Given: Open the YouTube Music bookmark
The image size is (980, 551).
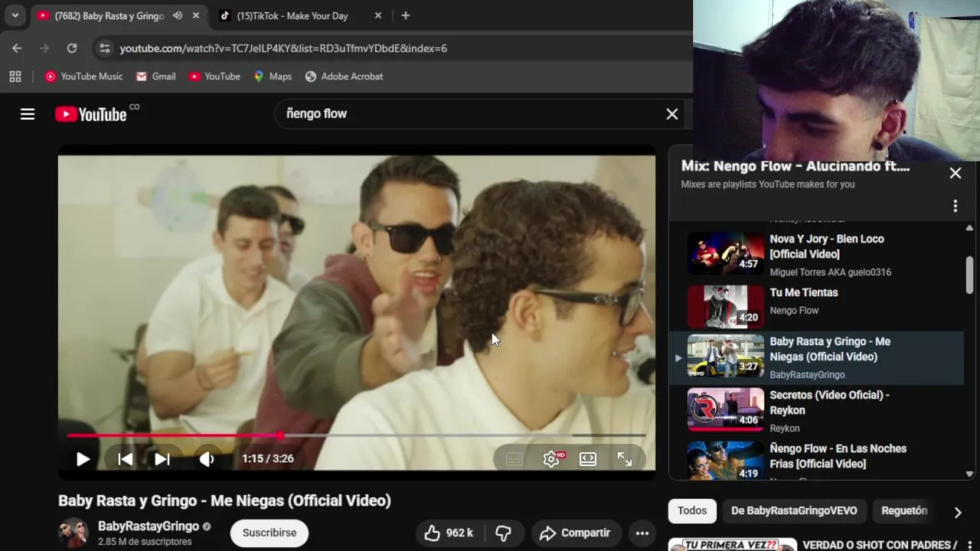Looking at the screenshot, I should (83, 77).
